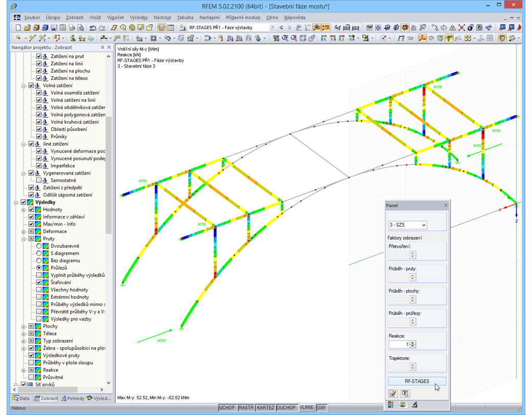Toggle the project navigator icon in toolbar
Viewport: 532px width, 415px height.
162,28
